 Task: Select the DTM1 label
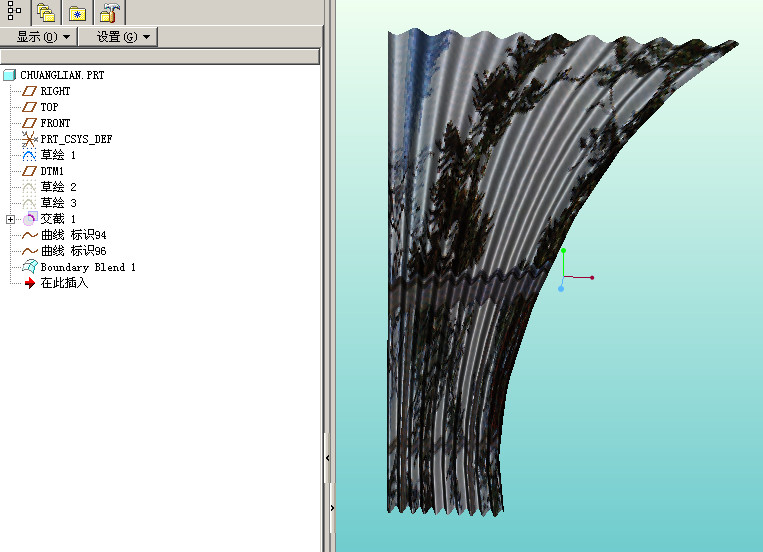tap(52, 171)
